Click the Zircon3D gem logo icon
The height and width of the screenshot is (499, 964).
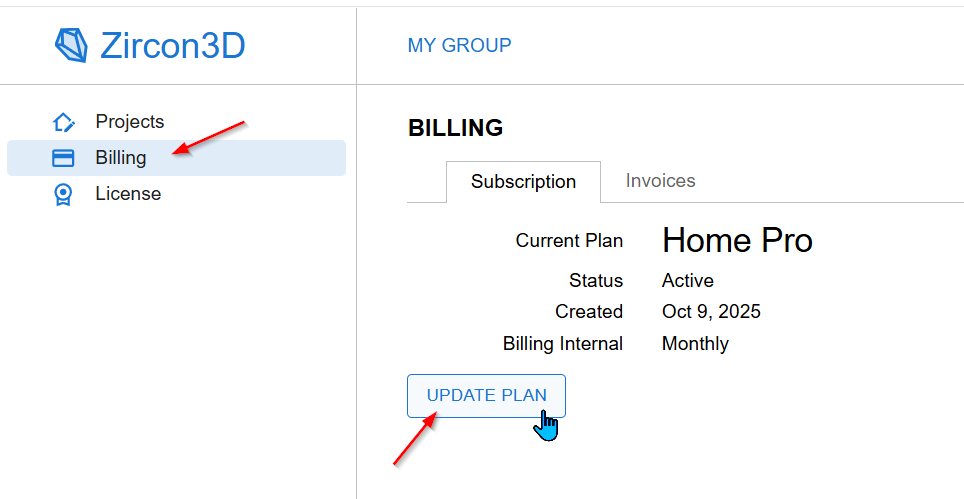pyautogui.click(x=71, y=45)
